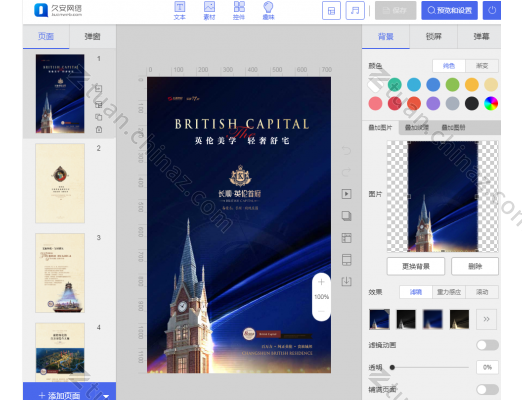Click the 更换背景 button
The image size is (522, 400).
tap(416, 266)
